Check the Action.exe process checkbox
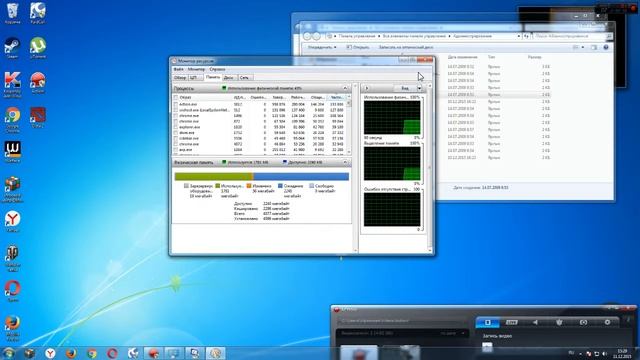Viewport: 640px width, 360px height. [176, 104]
